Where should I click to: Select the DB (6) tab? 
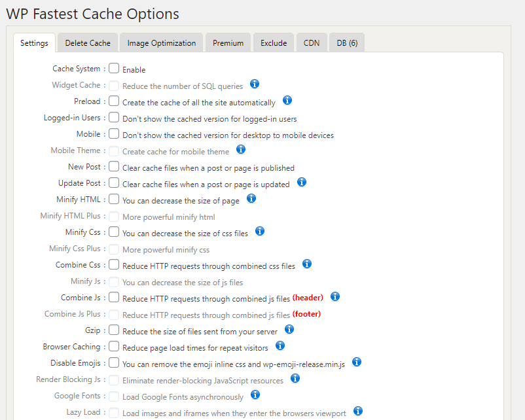pos(347,43)
